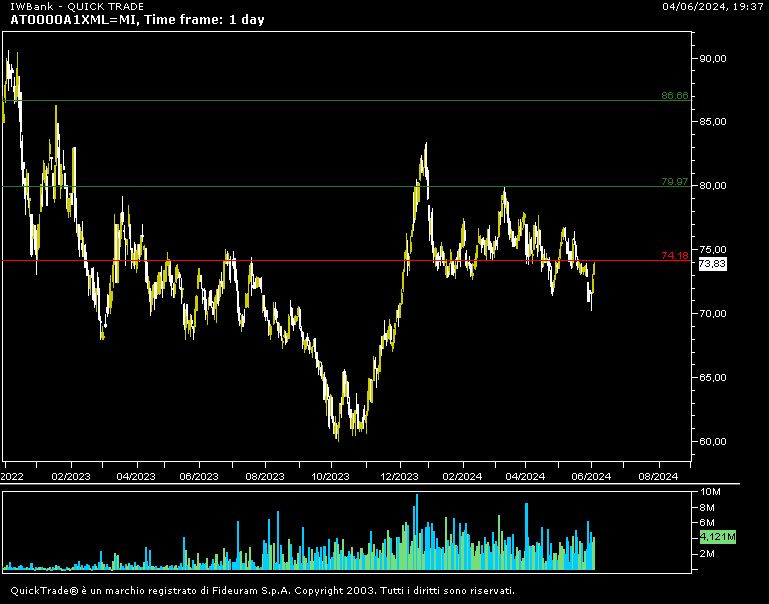
Task: Click the 2M volume axis label
Action: pos(707,553)
